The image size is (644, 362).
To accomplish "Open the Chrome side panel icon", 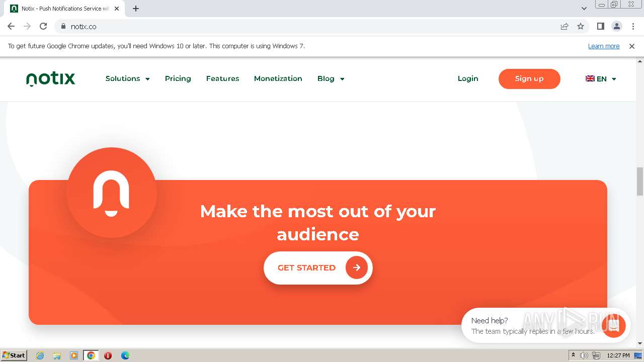I will coord(600,26).
